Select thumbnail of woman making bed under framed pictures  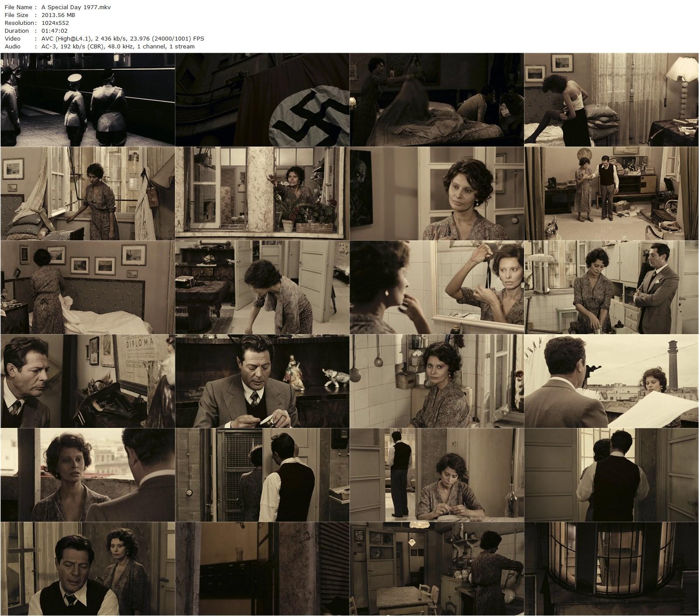coord(88,287)
